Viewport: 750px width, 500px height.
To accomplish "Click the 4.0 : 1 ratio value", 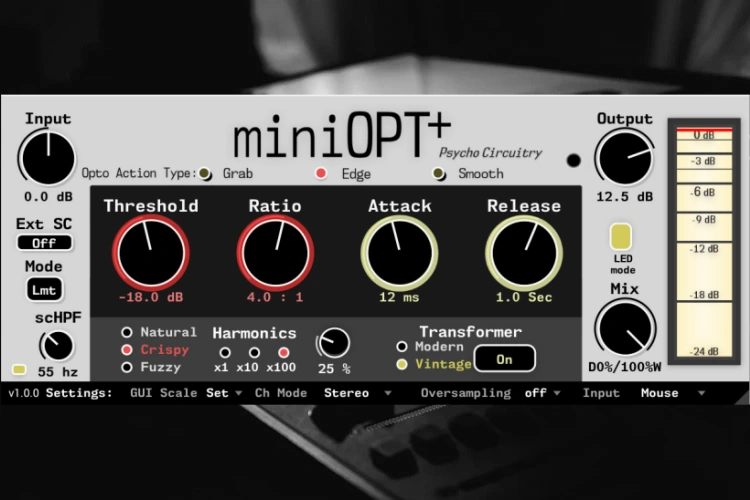I will coord(275,297).
